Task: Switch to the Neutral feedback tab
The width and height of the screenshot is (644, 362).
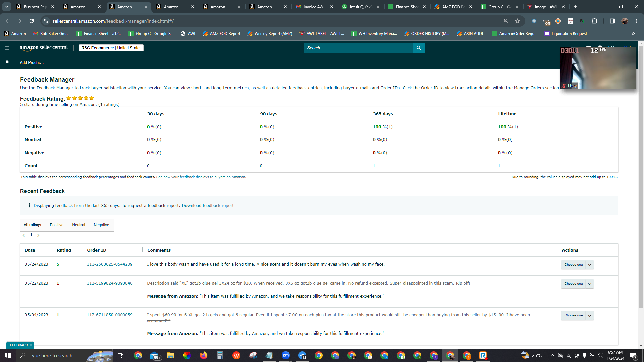Action: point(78,225)
